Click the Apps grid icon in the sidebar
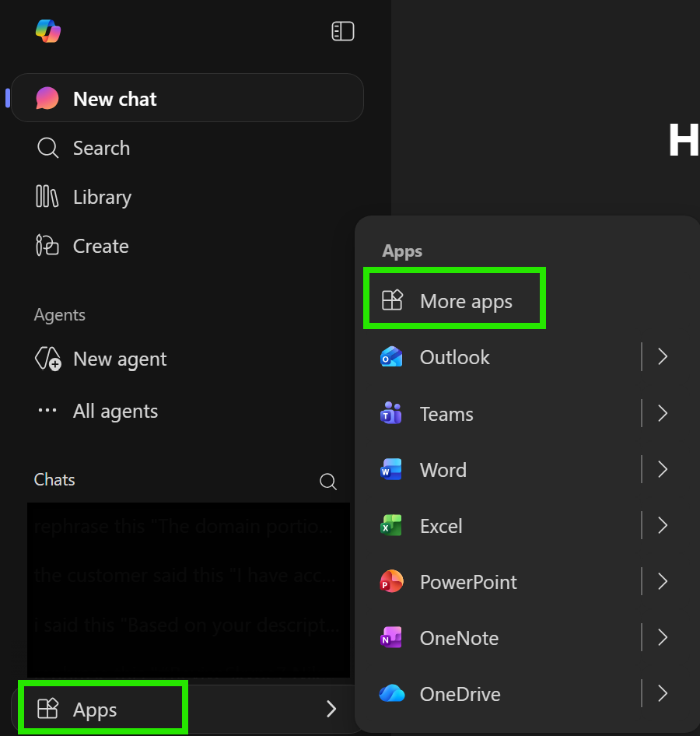This screenshot has width=700, height=736. click(48, 709)
